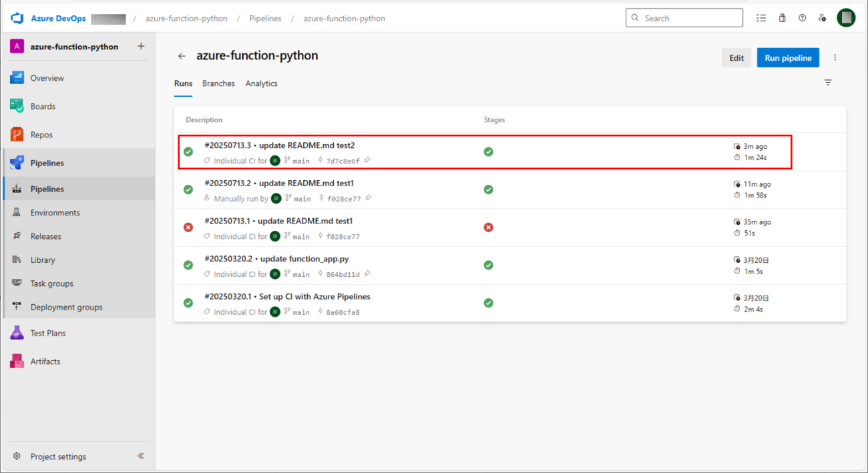Viewport: 868px width, 473px height.
Task: Open Deployment groups in the sidebar
Action: (x=78, y=308)
